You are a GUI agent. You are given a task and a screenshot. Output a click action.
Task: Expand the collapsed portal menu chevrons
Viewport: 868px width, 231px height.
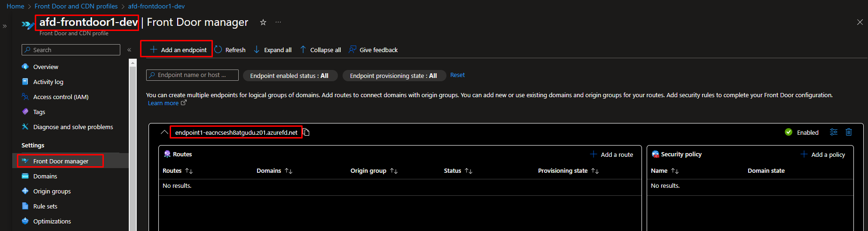[x=5, y=26]
